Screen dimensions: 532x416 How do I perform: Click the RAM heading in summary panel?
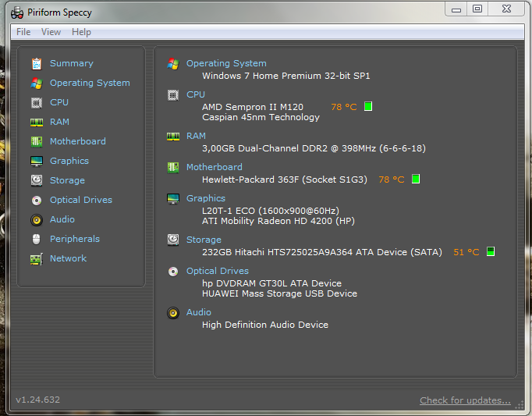[x=196, y=136]
